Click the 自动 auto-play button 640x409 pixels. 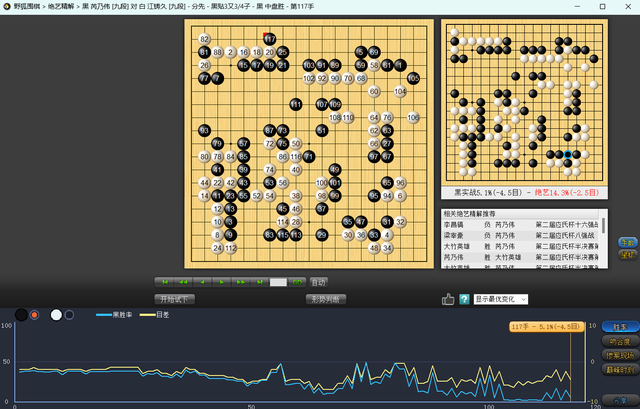(x=319, y=282)
